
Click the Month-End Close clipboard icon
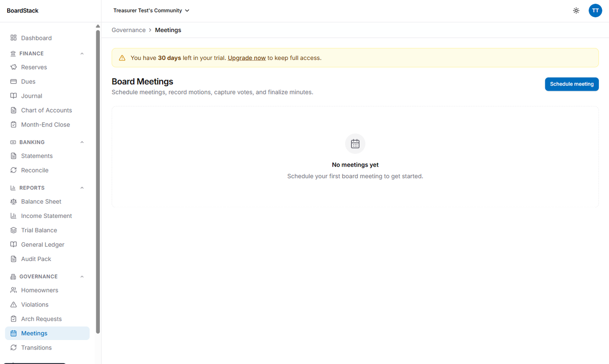[x=13, y=125]
